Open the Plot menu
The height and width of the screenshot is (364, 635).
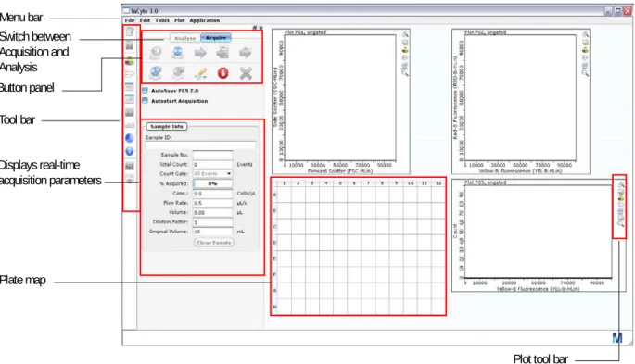[x=180, y=20]
